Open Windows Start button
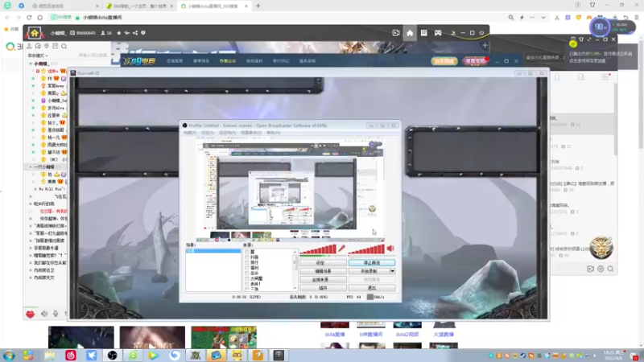This screenshot has width=644, height=362. 9,355
